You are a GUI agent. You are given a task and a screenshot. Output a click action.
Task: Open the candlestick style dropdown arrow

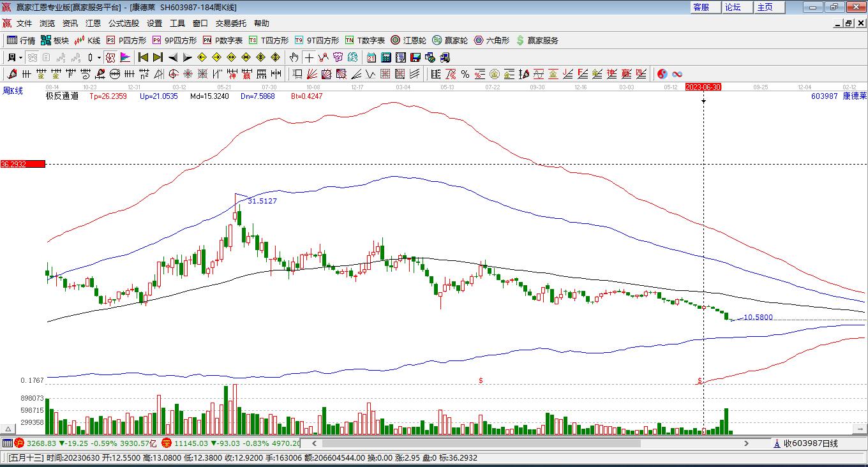[99, 57]
